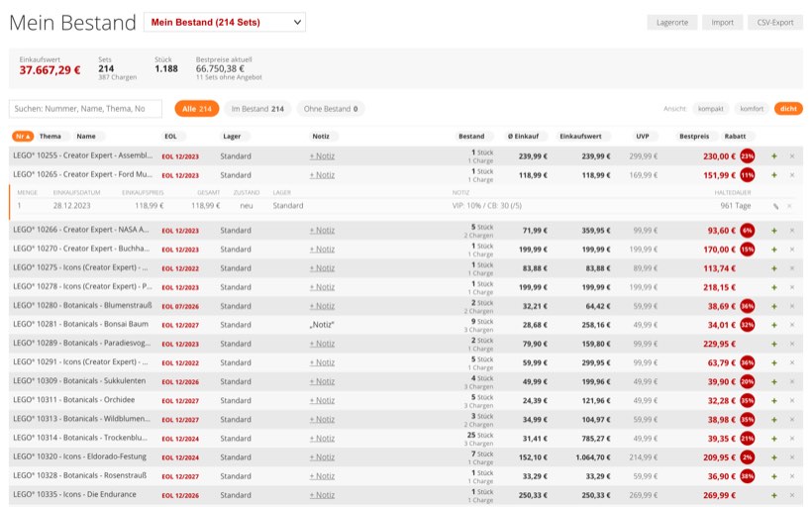Click the plus icon for LEGO 10270 Buchhandlung
Screen dimensions: 812x507
(774, 250)
